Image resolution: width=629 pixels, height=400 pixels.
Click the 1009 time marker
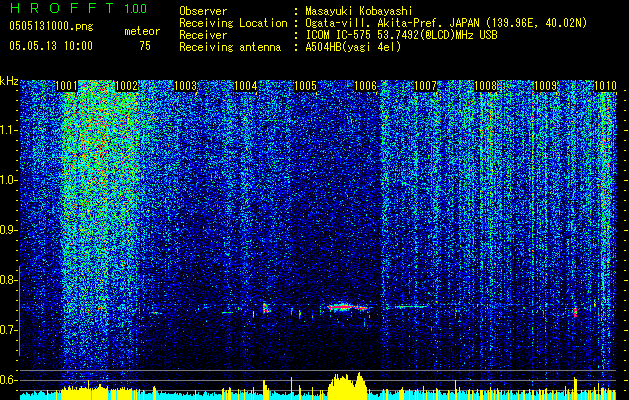[x=546, y=86]
